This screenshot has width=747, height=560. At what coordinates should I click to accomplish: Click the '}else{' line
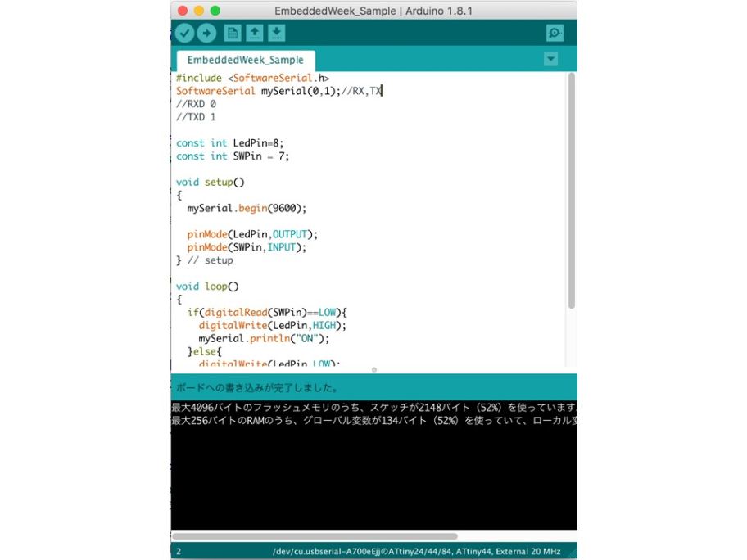click(x=205, y=351)
